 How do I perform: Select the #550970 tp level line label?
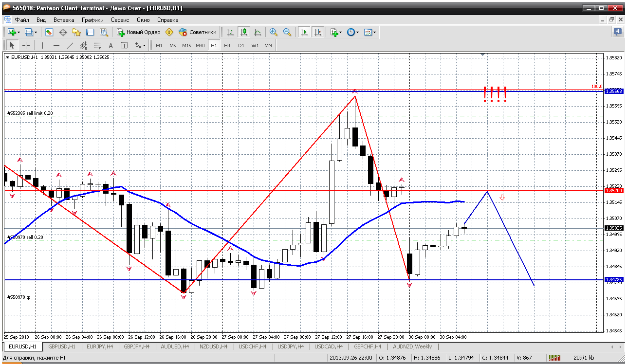(x=19, y=297)
